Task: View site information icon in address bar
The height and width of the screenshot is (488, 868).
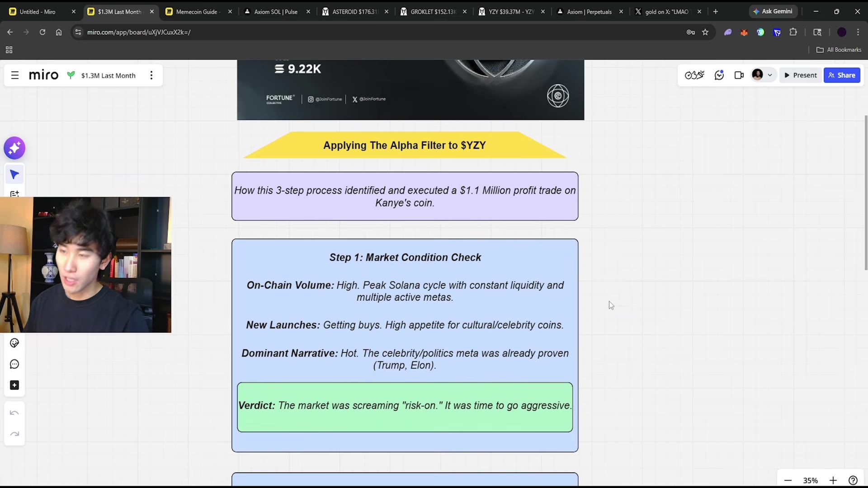Action: point(78,32)
